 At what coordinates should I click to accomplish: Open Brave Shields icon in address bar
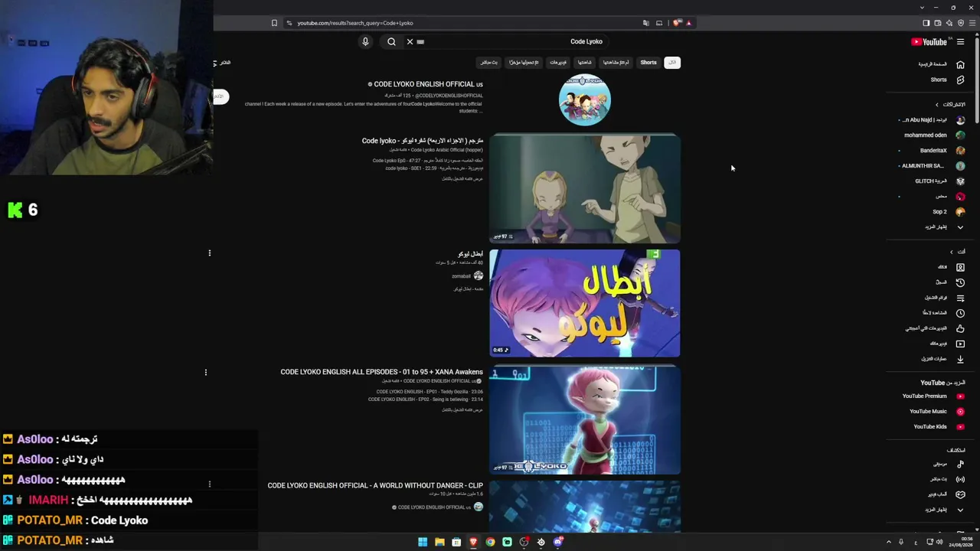pyautogui.click(x=677, y=23)
